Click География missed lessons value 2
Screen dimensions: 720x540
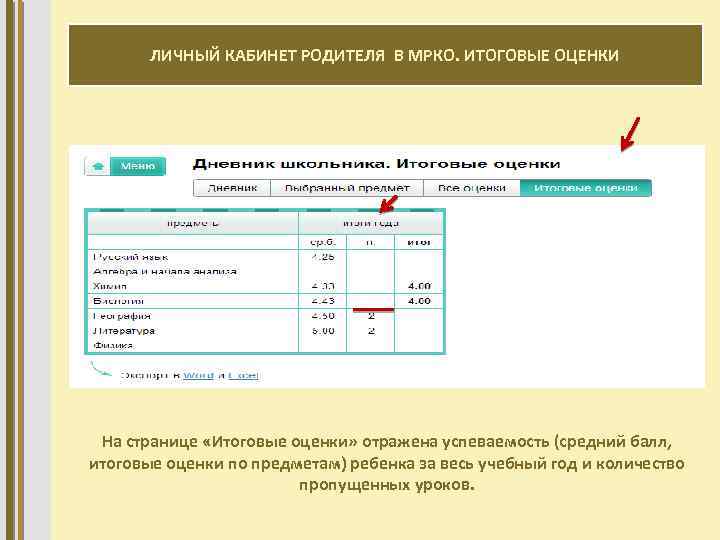[371, 316]
